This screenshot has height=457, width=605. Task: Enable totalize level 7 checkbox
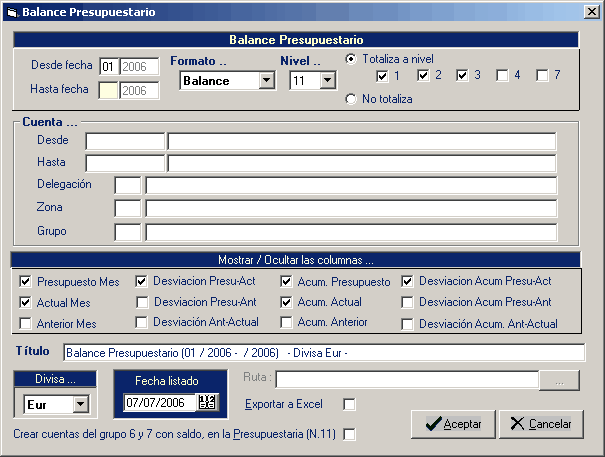(x=542, y=75)
